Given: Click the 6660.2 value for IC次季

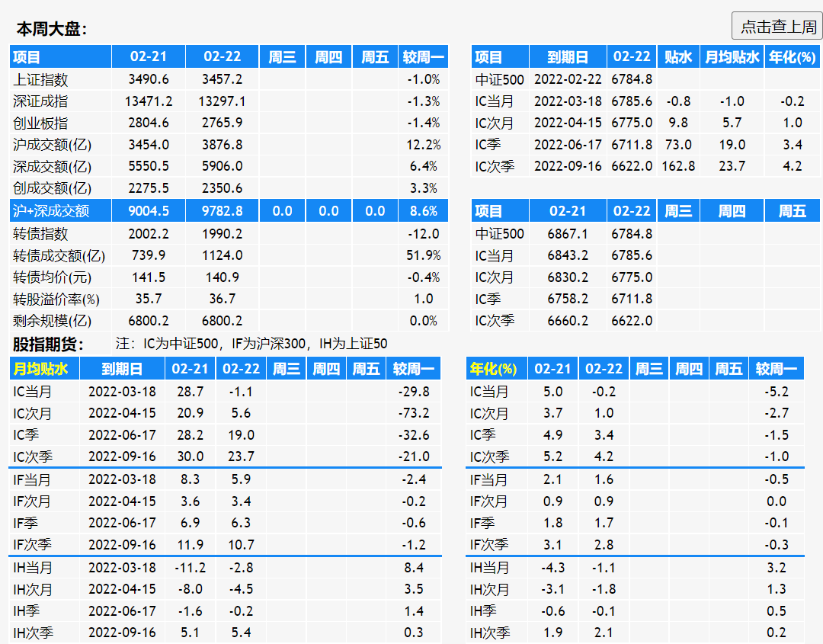Looking at the screenshot, I should coord(568,321).
